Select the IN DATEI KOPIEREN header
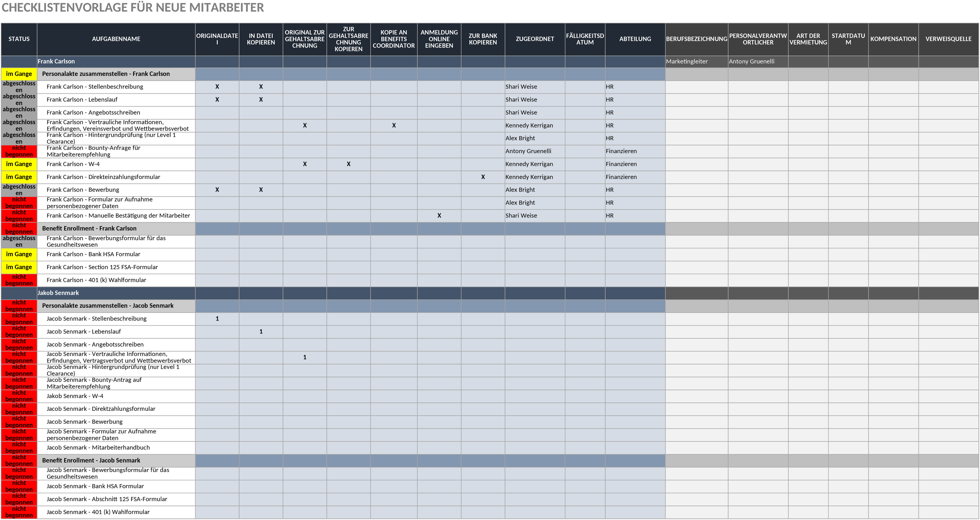The width and height of the screenshot is (980, 520). 261,39
